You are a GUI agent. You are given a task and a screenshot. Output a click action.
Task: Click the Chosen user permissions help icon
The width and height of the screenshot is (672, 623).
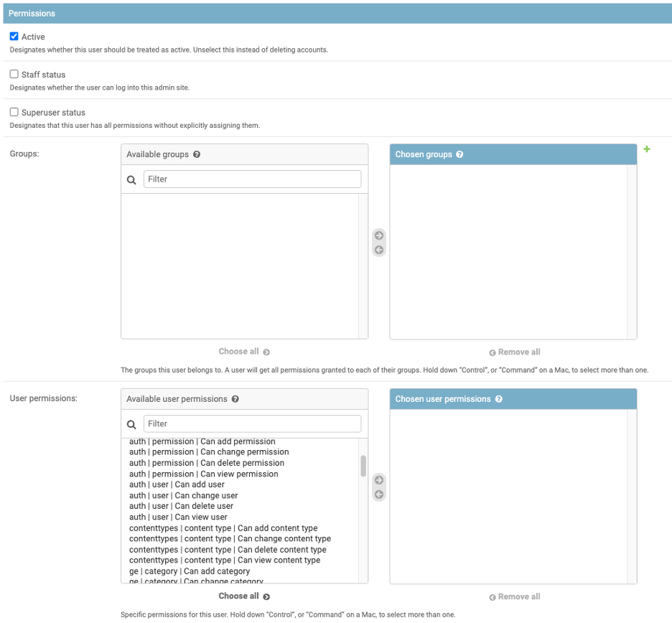pyautogui.click(x=498, y=399)
